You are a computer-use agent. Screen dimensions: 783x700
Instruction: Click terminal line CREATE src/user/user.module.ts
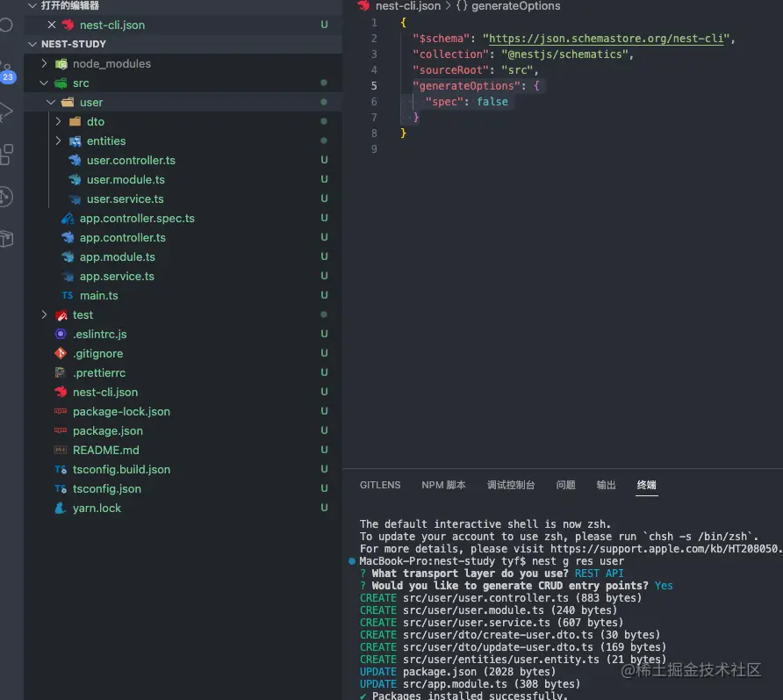488,610
